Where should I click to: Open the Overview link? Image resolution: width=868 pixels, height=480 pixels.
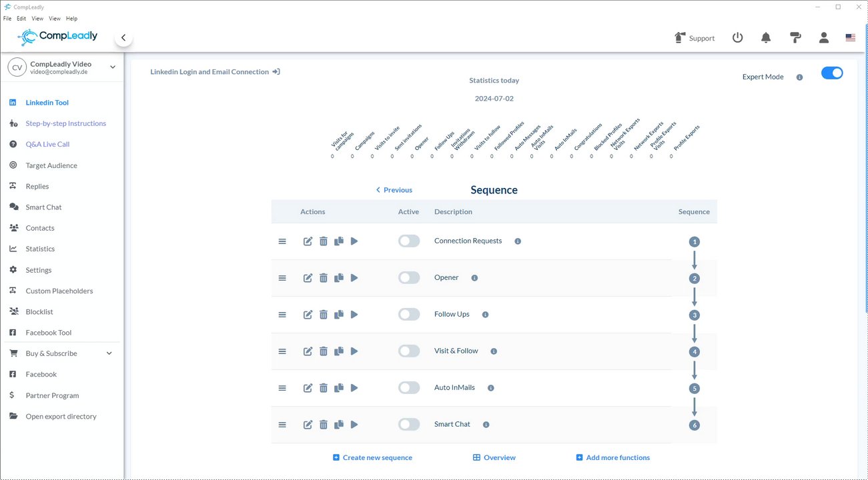click(494, 457)
